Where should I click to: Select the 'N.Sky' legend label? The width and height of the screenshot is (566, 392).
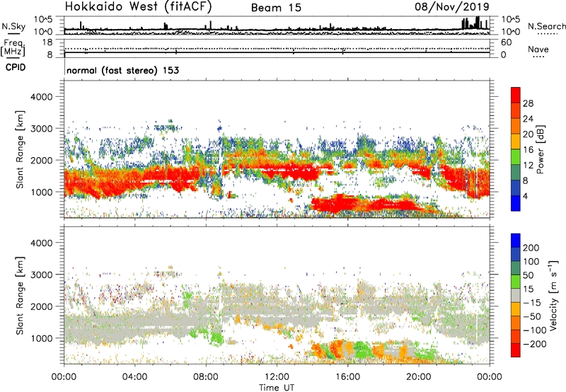coord(13,26)
